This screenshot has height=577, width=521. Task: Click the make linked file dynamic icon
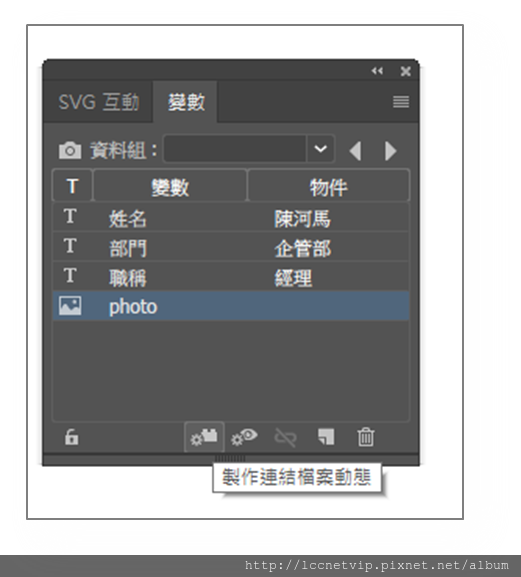pos(204,437)
